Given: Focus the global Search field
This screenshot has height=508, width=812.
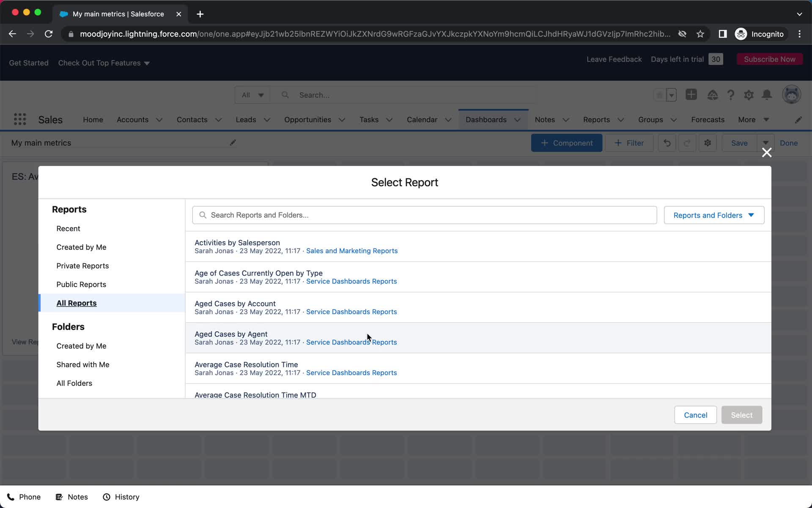Looking at the screenshot, I should (404, 95).
